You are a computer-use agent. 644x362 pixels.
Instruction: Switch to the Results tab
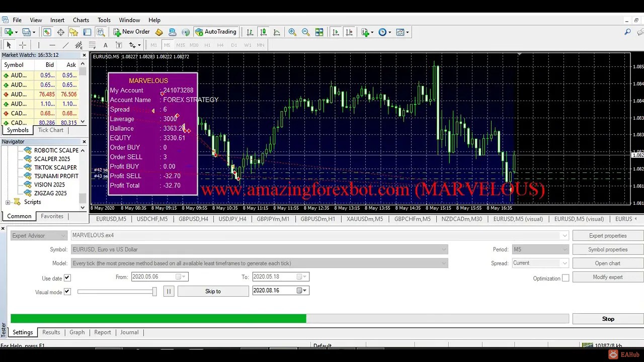[51, 332]
